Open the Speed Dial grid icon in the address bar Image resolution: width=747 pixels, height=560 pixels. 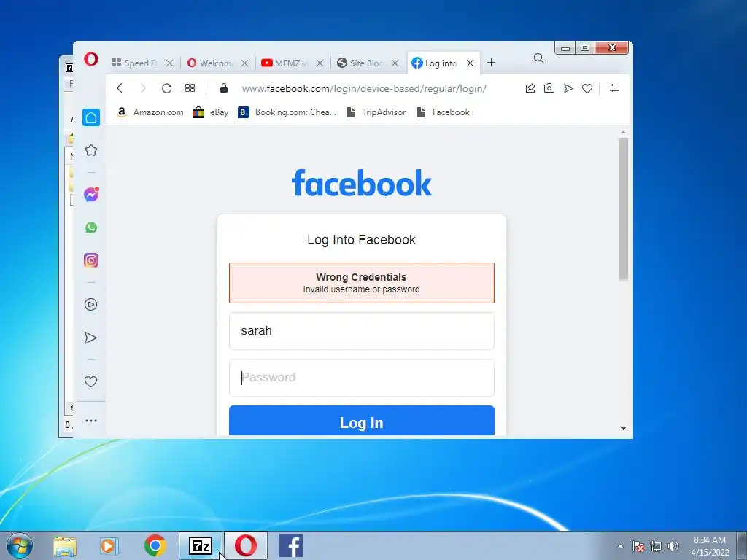[190, 88]
